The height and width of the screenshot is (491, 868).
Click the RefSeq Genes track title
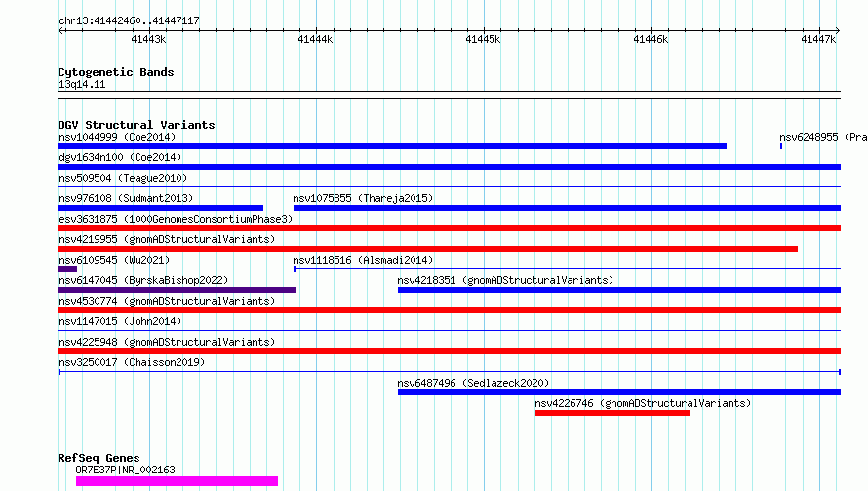pyautogui.click(x=99, y=459)
